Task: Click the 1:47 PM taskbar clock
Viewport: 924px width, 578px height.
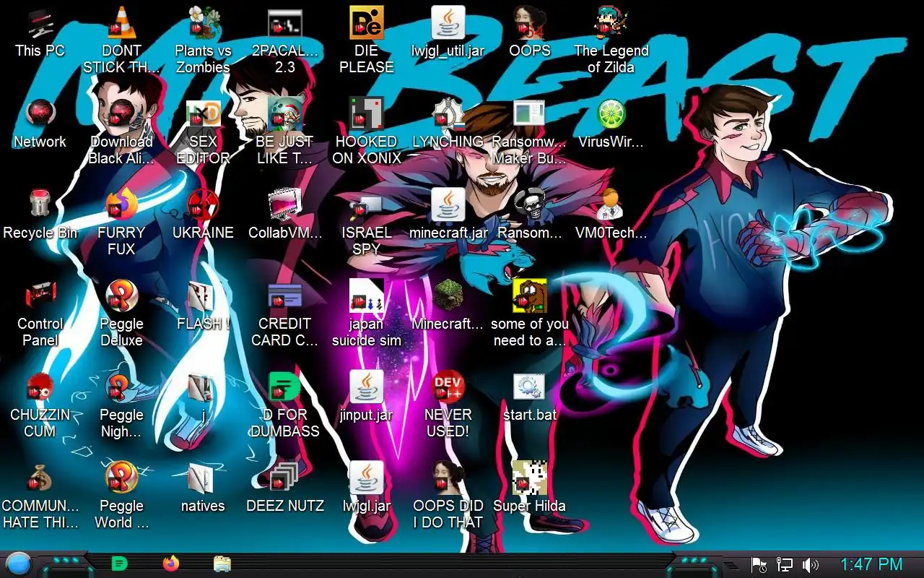Action: pyautogui.click(x=871, y=564)
